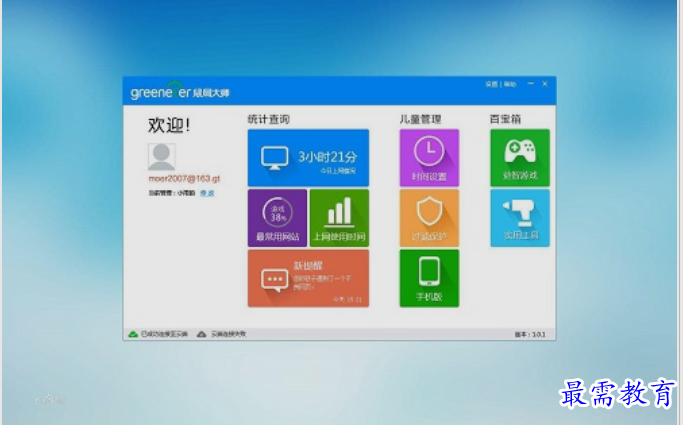Image resolution: width=683 pixels, height=425 pixels.
Task: Click the 版本 version text in status bar
Action: point(530,334)
